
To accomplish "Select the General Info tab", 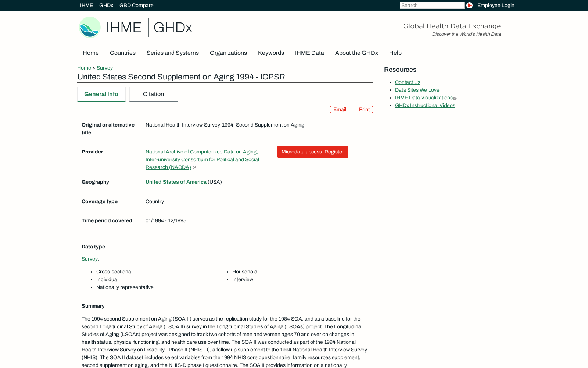I will (101, 94).
